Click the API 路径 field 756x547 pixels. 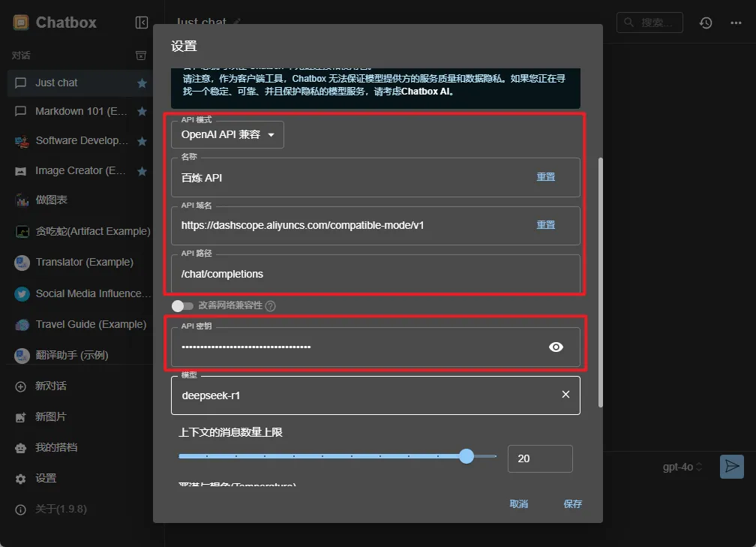pyautogui.click(x=376, y=273)
